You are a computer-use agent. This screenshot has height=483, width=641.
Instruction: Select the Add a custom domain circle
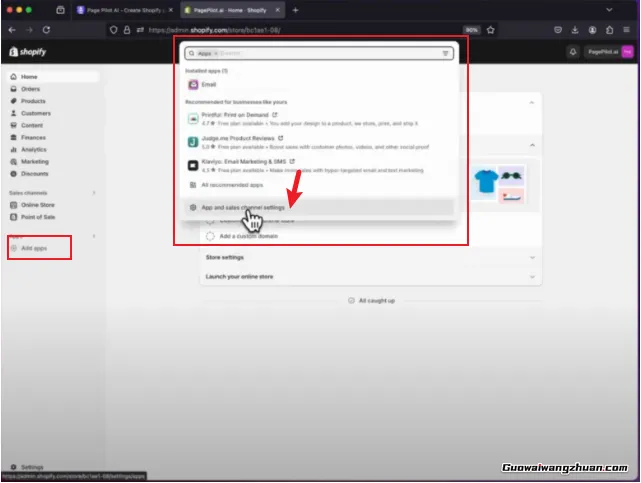(210, 236)
